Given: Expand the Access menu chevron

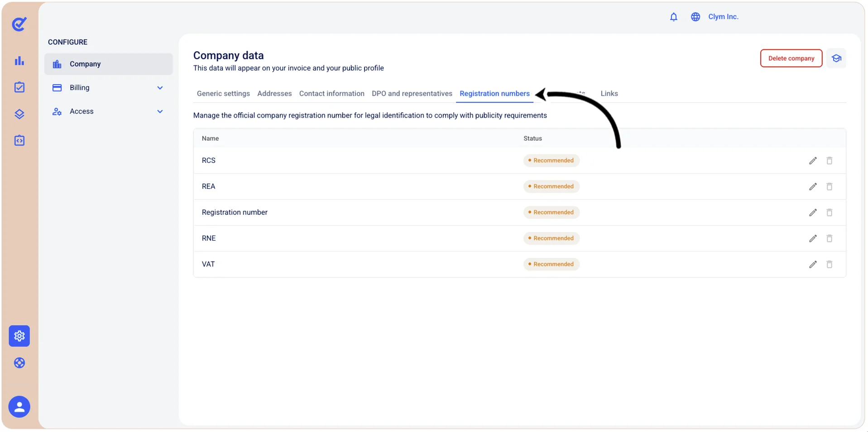Looking at the screenshot, I should pos(160,111).
